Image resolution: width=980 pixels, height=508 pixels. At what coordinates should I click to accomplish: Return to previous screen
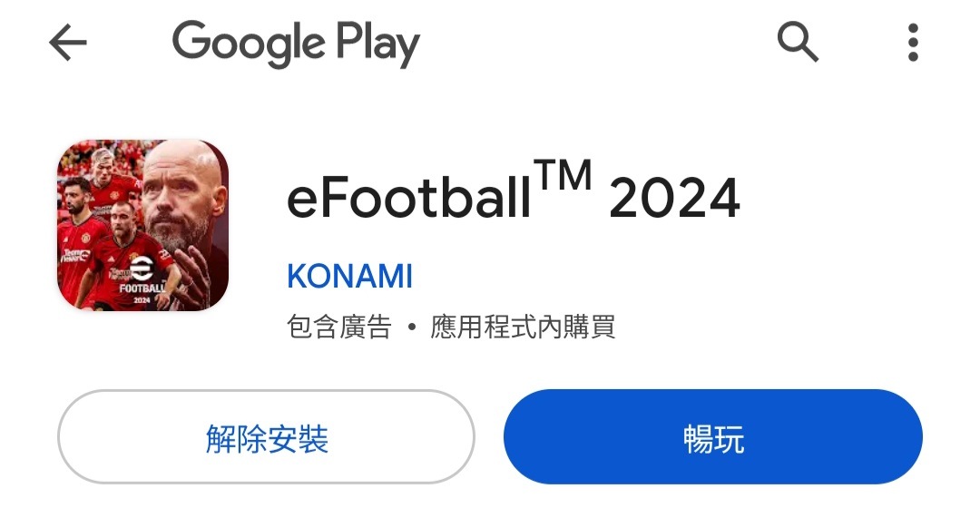click(67, 43)
